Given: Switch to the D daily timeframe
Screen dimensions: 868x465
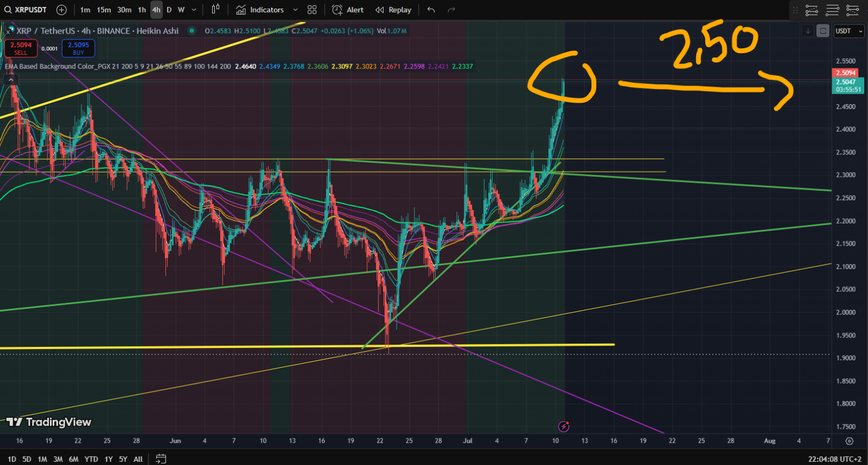Looking at the screenshot, I should tap(169, 10).
